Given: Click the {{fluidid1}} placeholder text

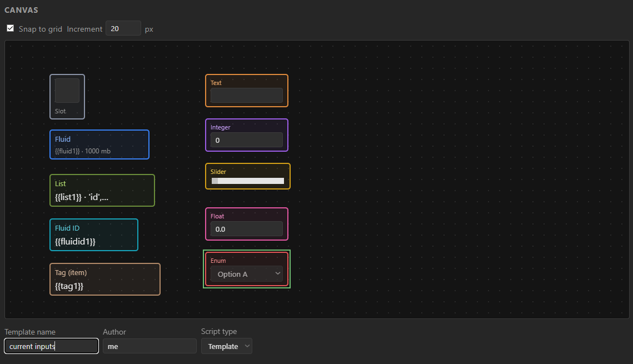Looking at the screenshot, I should (75, 242).
